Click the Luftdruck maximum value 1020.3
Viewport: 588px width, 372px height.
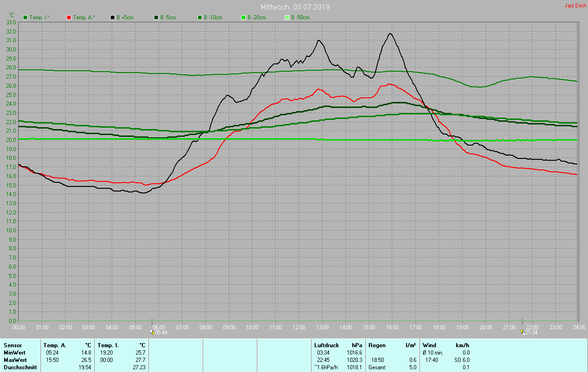(355, 360)
